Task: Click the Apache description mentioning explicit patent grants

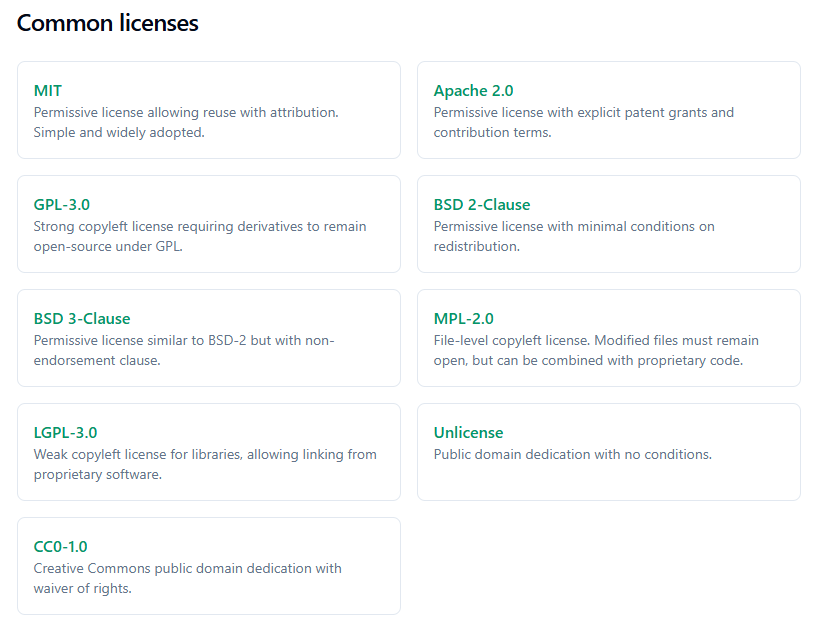Action: pyautogui.click(x=583, y=122)
